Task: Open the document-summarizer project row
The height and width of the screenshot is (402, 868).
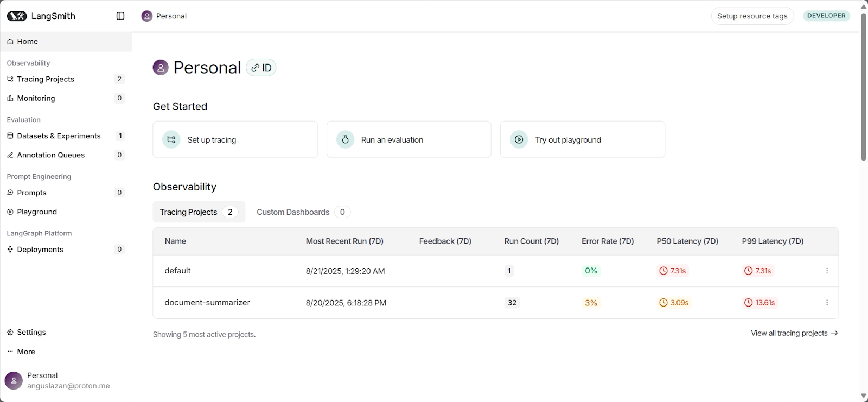Action: (x=495, y=303)
